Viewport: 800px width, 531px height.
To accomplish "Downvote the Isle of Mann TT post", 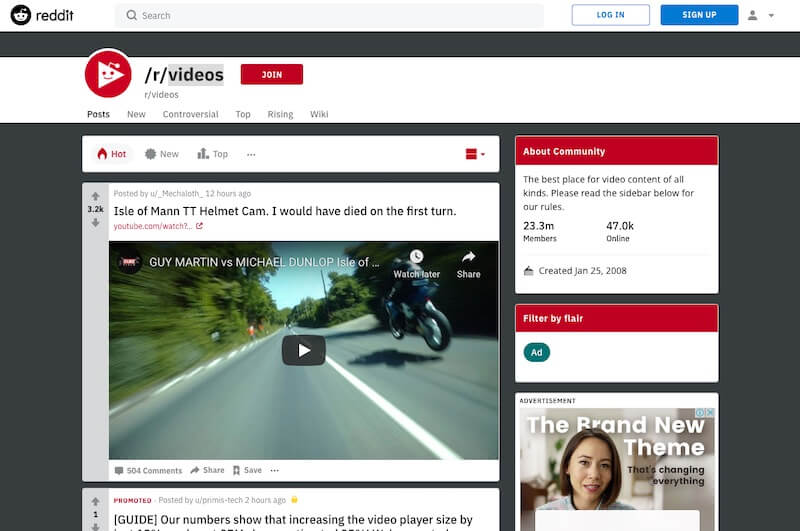I will click(95, 223).
